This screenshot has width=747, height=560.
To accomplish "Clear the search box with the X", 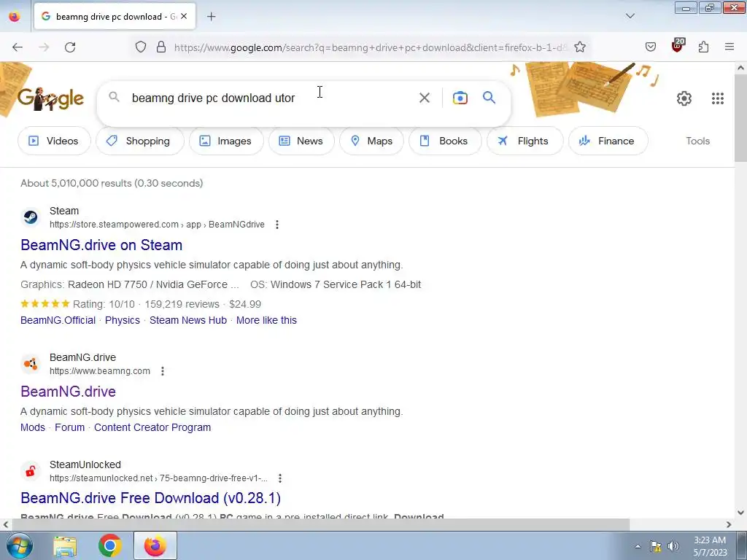I will 424,98.
